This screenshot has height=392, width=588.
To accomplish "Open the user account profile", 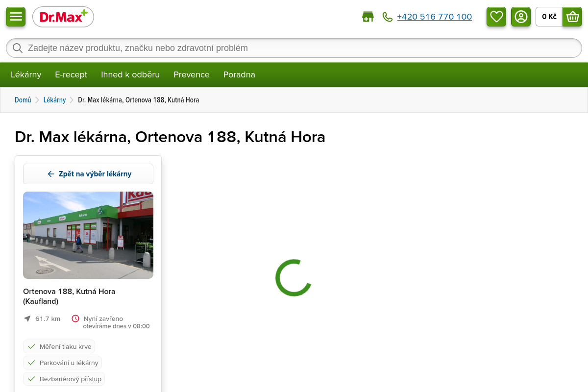I will 521,17.
